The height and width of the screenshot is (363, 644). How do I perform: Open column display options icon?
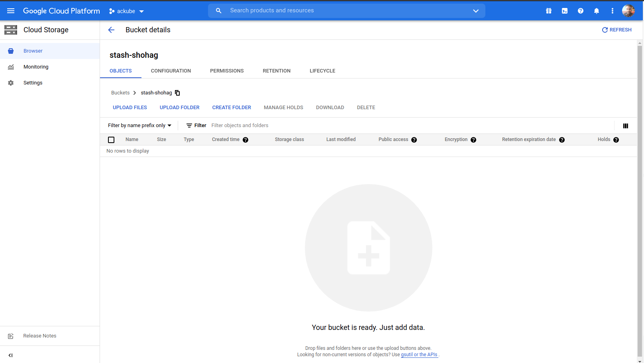pyautogui.click(x=626, y=126)
